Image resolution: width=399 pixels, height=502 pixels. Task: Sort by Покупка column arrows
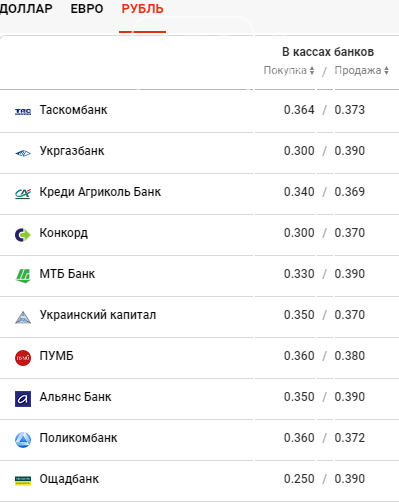click(312, 70)
